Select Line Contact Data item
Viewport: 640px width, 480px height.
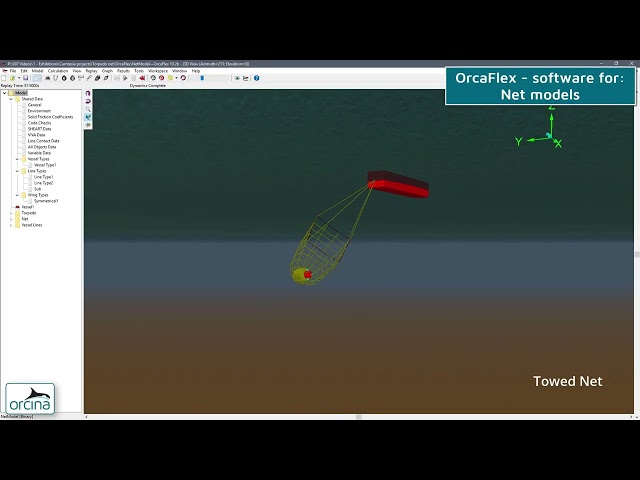click(x=43, y=141)
